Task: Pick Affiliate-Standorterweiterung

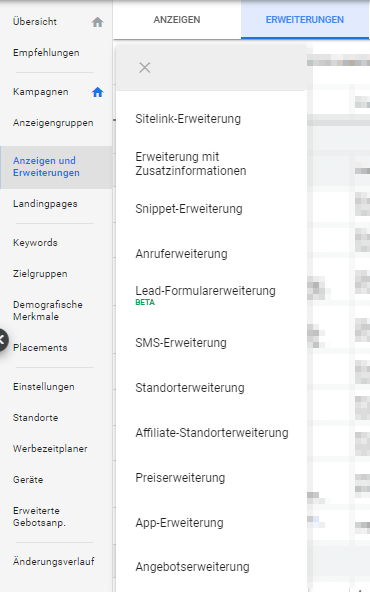Action: coord(212,433)
